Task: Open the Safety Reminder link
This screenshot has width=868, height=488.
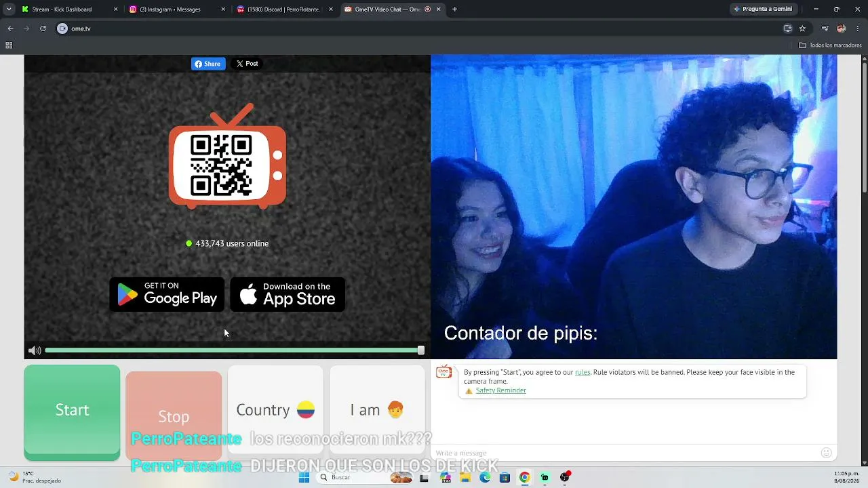Action: click(x=500, y=390)
